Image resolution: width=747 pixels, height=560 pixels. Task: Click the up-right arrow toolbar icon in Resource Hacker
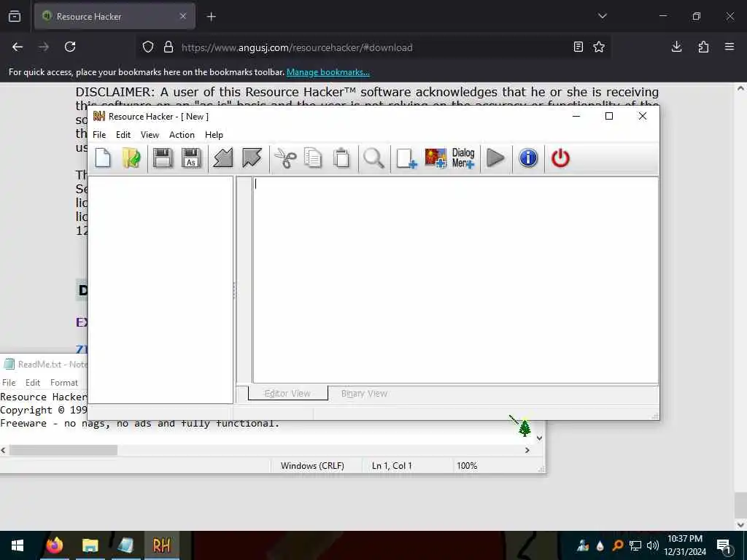(x=252, y=158)
